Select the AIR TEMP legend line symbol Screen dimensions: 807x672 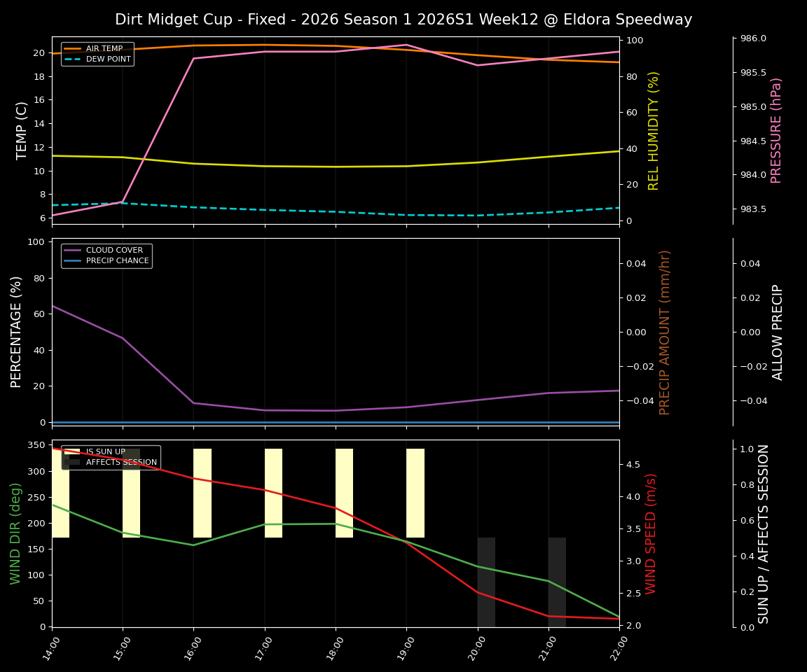74,48
